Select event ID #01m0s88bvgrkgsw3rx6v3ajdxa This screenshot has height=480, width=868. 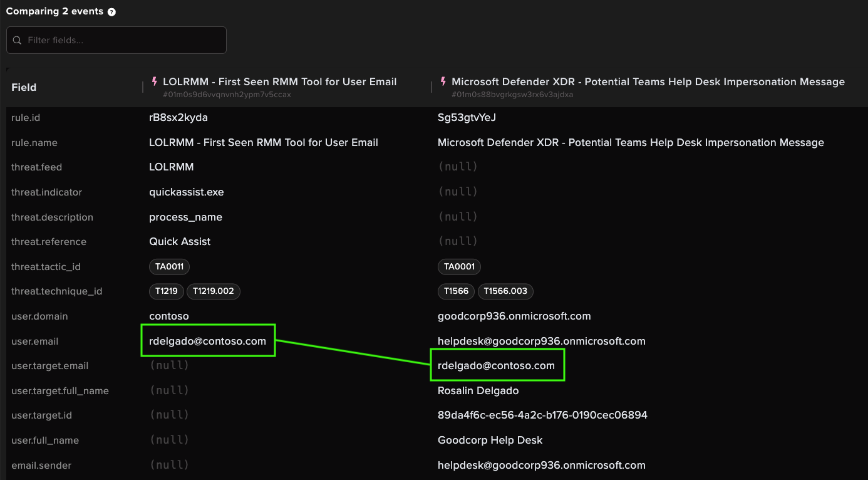pyautogui.click(x=512, y=95)
